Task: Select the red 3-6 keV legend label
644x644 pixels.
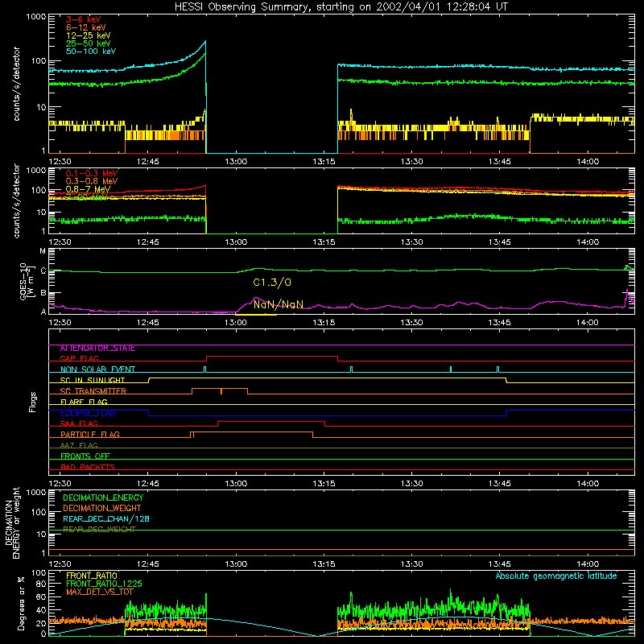Action: pos(84,19)
